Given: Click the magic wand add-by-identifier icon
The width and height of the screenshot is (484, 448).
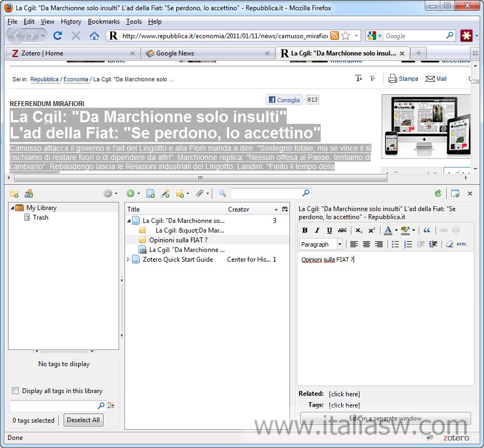Looking at the screenshot, I should (165, 193).
